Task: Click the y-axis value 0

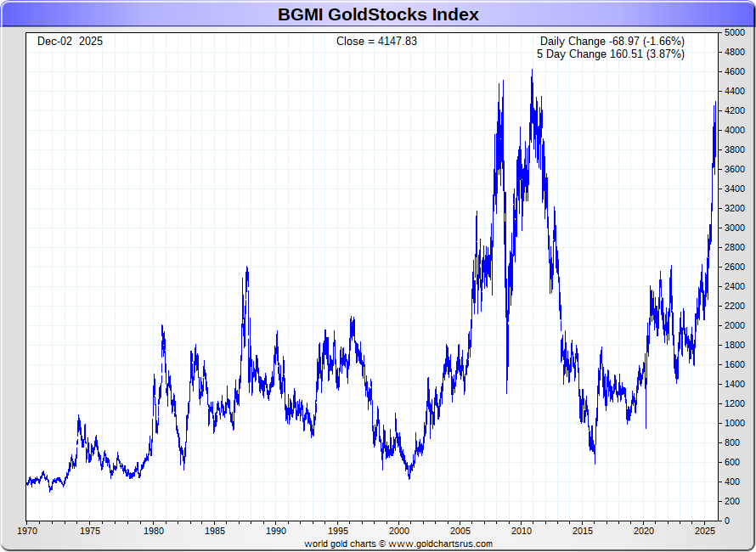Action: click(727, 521)
